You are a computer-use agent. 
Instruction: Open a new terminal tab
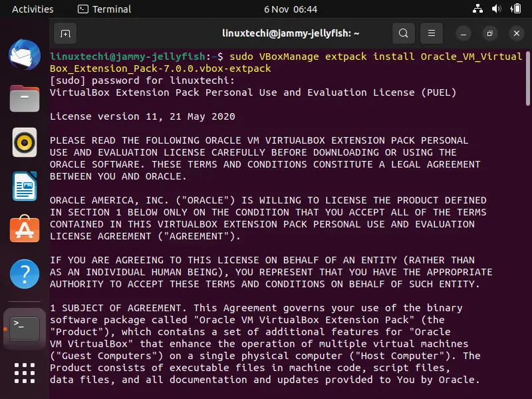[x=65, y=34]
